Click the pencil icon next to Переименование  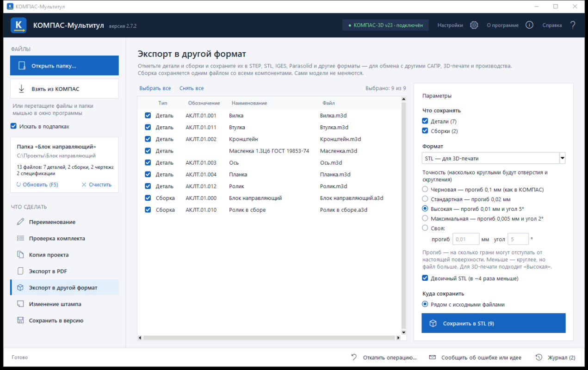(x=20, y=222)
